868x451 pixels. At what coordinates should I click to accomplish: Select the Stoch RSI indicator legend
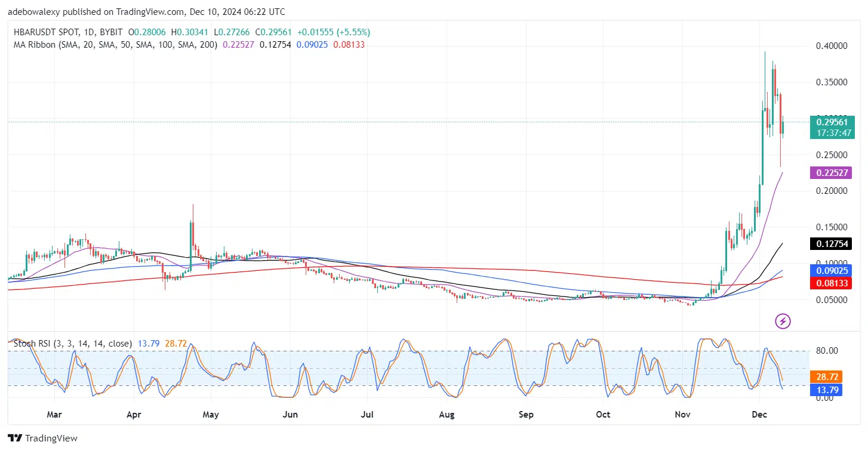[x=73, y=344]
